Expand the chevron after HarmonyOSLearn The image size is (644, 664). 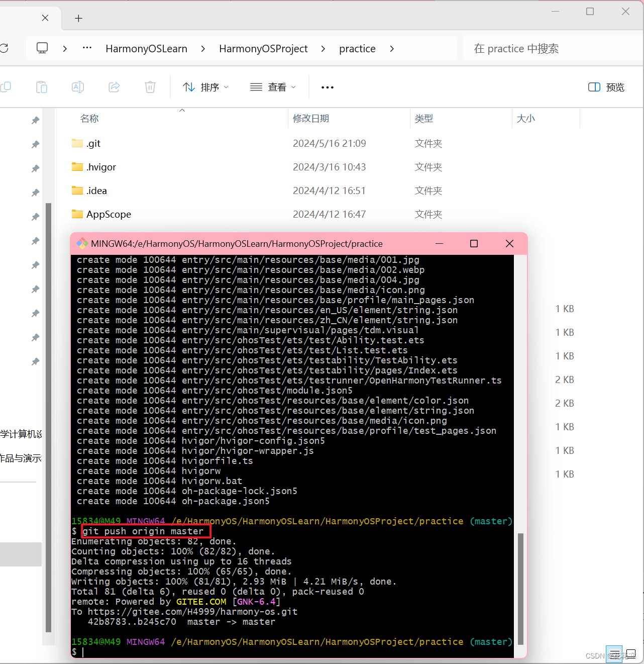click(203, 49)
